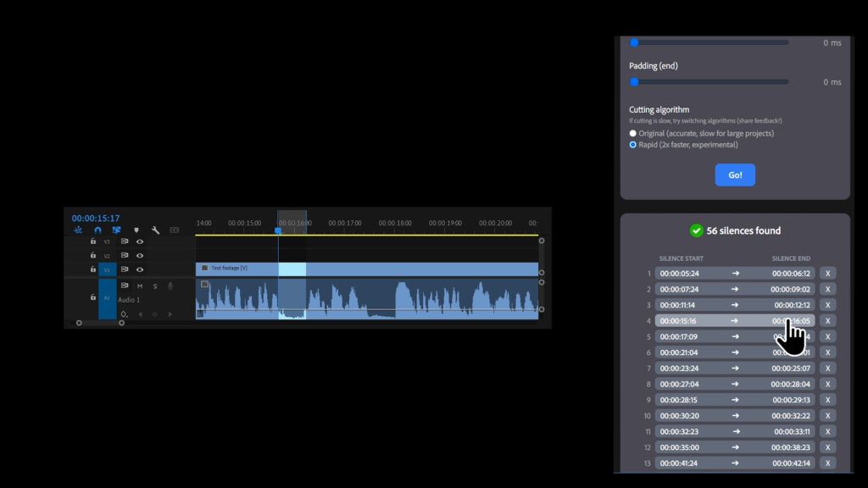Select Rapid cutting algorithm option

(633, 145)
